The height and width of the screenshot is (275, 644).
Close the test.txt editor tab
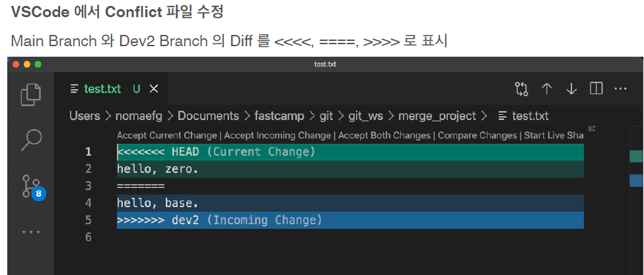pyautogui.click(x=154, y=89)
